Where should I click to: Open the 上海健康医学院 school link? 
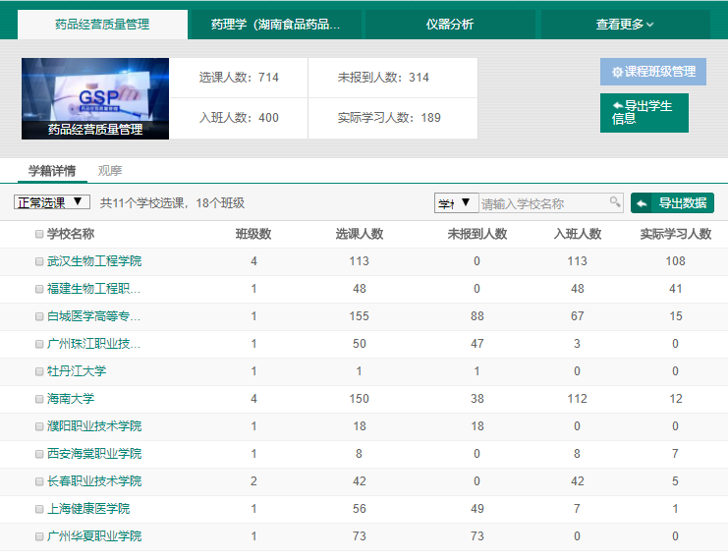coord(88,509)
